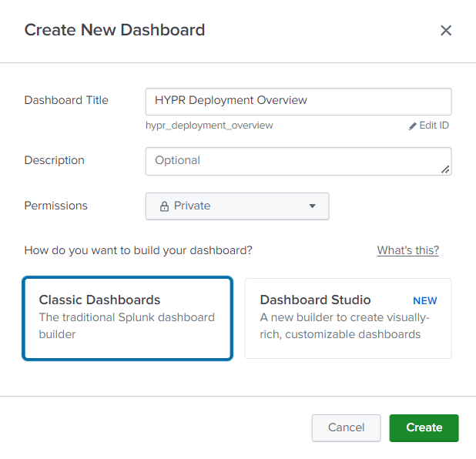Open the Permissions Private dropdown

(237, 206)
